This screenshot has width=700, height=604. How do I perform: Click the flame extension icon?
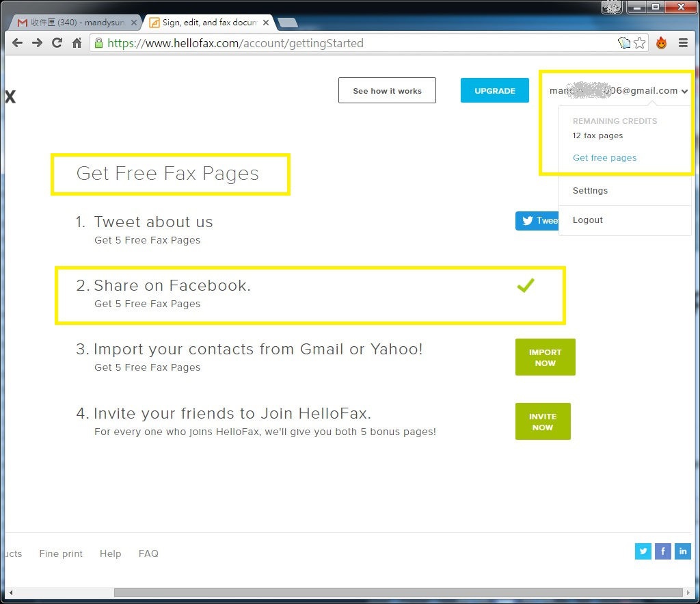pyautogui.click(x=661, y=43)
